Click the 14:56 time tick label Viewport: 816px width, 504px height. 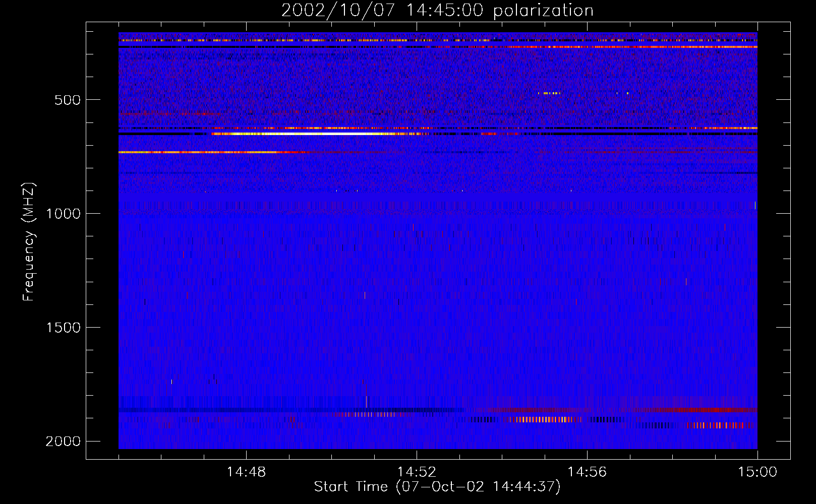[x=587, y=472]
